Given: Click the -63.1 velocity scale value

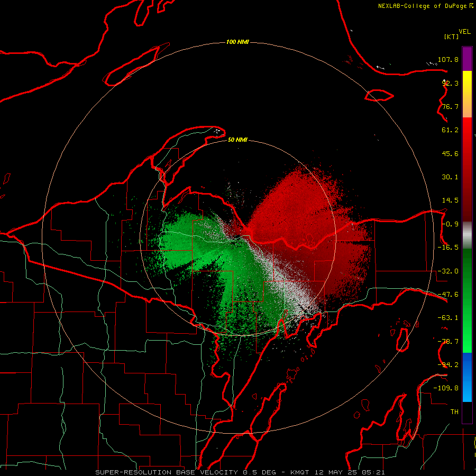Looking at the screenshot, I should click(448, 318).
